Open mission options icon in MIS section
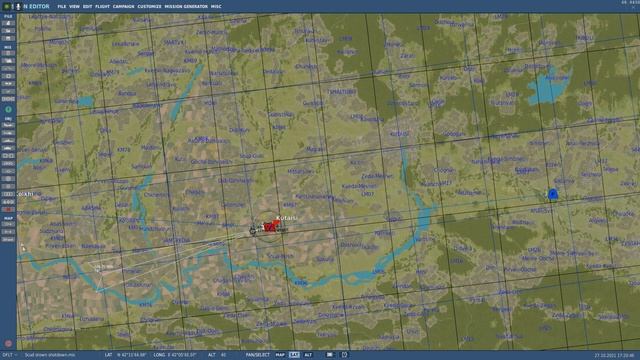Screen dimensions: 640x360 click(8, 91)
